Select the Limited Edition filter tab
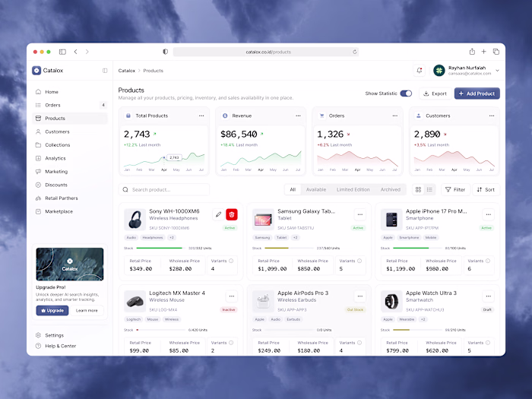Image resolution: width=532 pixels, height=399 pixels. 353,189
